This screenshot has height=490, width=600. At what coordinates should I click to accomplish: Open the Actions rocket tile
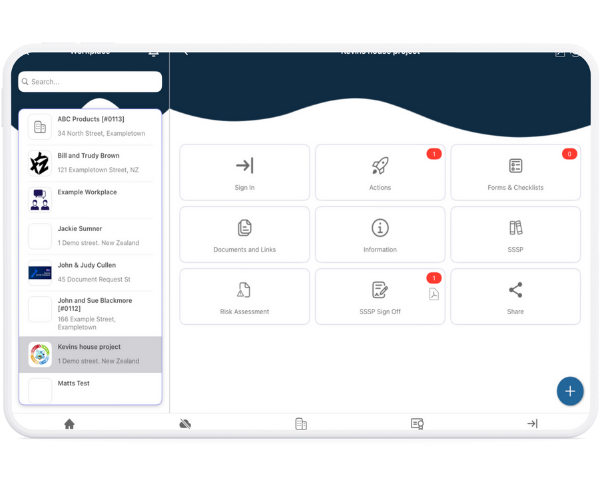[x=380, y=173]
